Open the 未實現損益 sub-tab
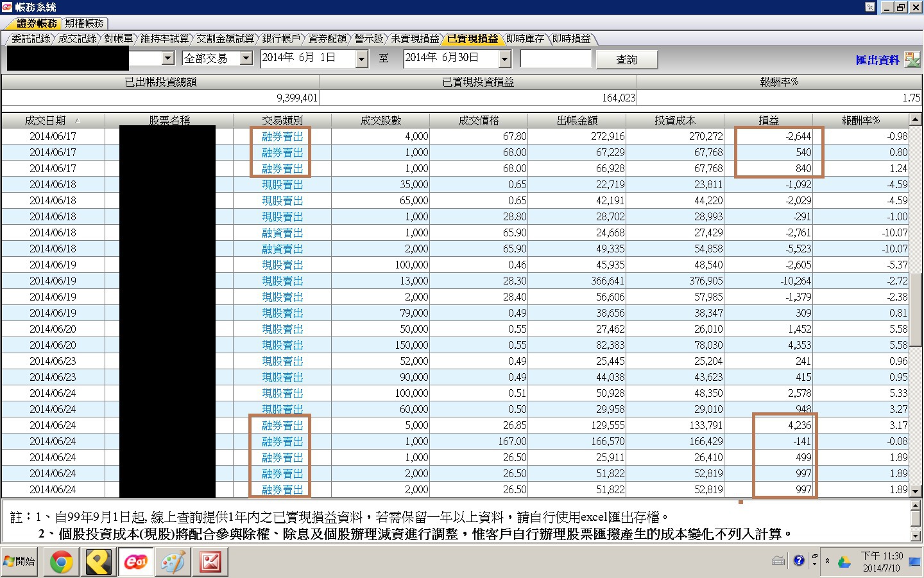The image size is (924, 578). pos(415,39)
